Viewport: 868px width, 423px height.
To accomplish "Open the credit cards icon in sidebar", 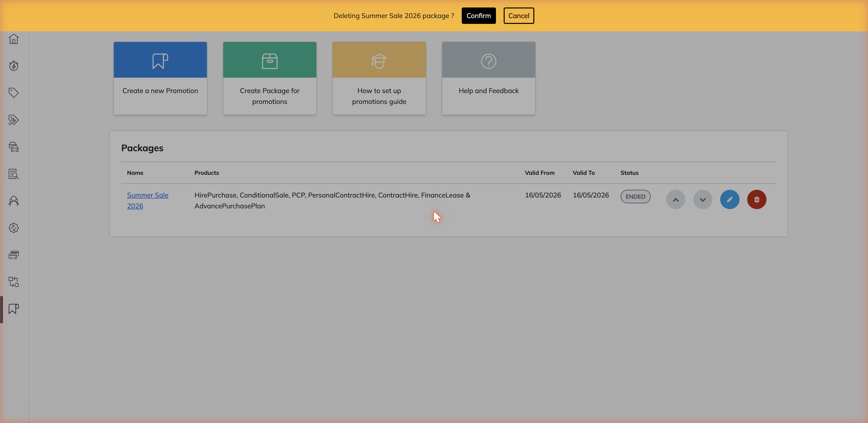I will [x=14, y=255].
